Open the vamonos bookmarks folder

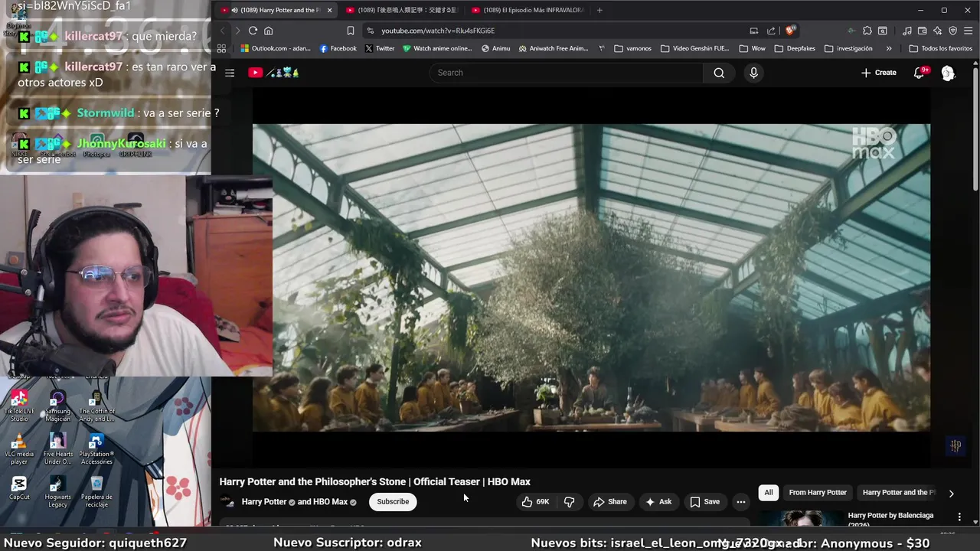pyautogui.click(x=632, y=48)
